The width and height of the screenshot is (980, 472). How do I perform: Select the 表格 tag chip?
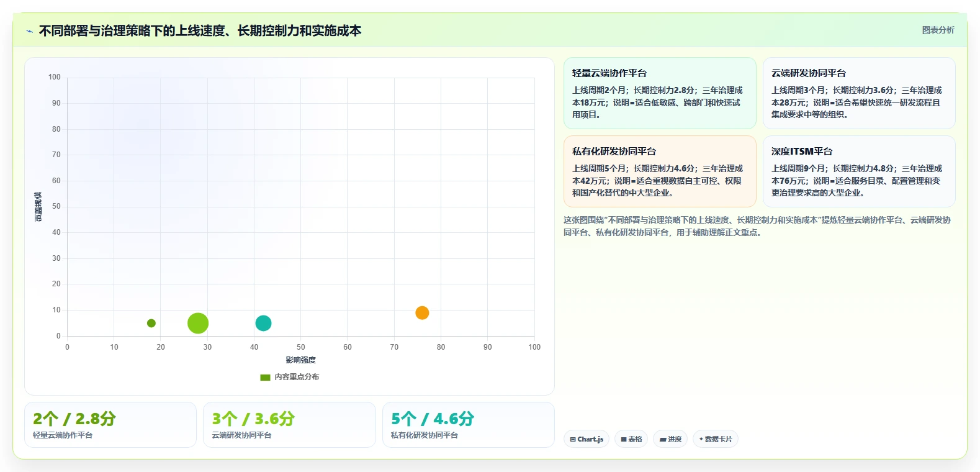pyautogui.click(x=631, y=439)
